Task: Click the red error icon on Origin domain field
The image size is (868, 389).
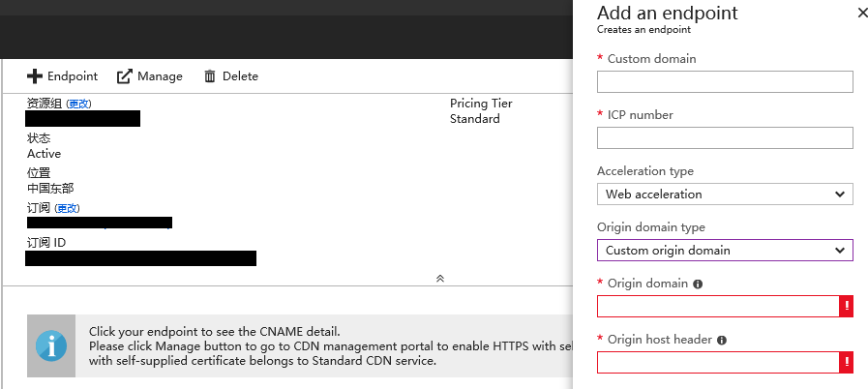Action: tap(846, 307)
